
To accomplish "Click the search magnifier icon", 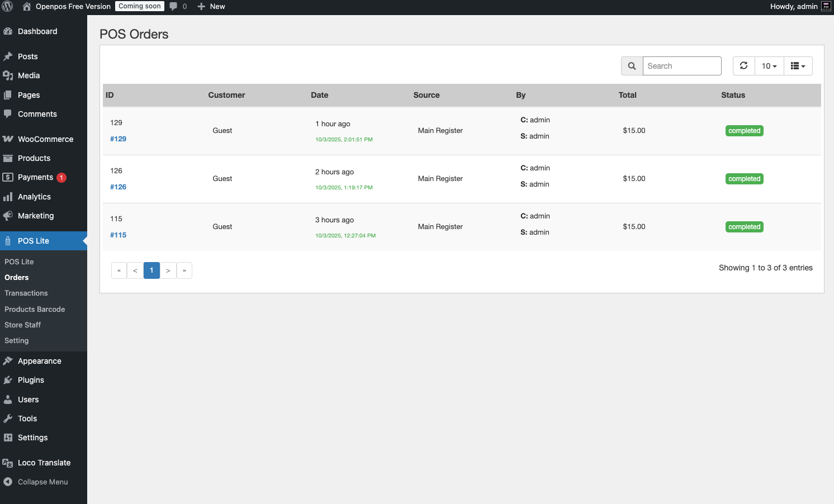I will [x=632, y=65].
